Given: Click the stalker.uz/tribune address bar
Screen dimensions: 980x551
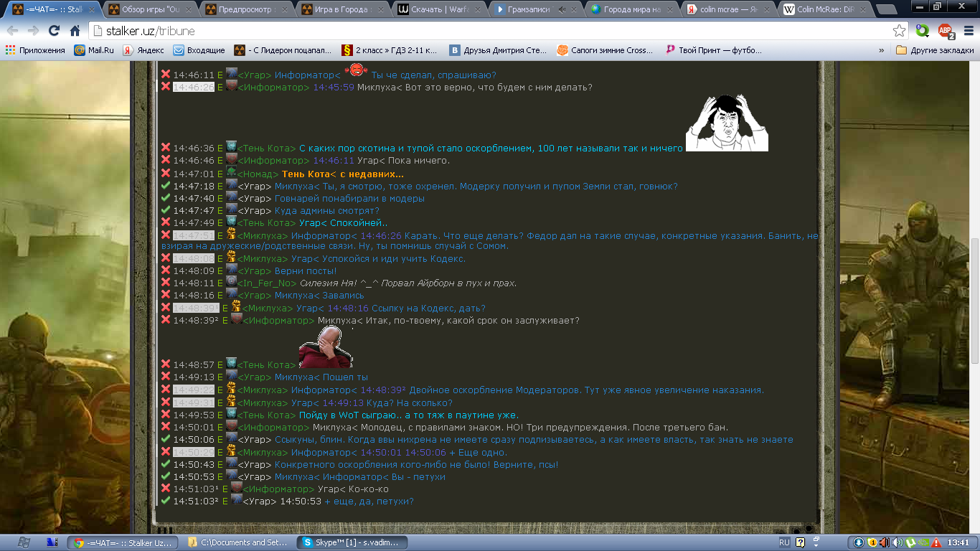Looking at the screenshot, I should coord(488,31).
